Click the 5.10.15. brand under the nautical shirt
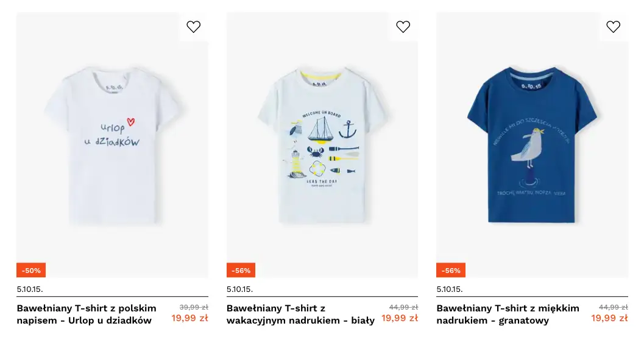Screen dimensions: 644x351 240,289
